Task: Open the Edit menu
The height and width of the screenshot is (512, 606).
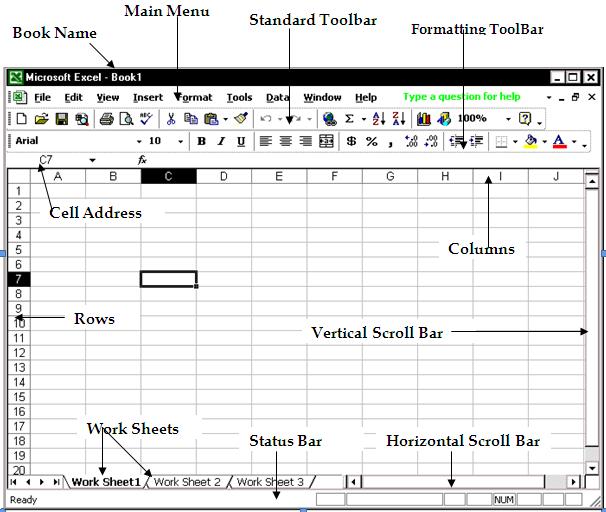Action: pyautogui.click(x=73, y=97)
